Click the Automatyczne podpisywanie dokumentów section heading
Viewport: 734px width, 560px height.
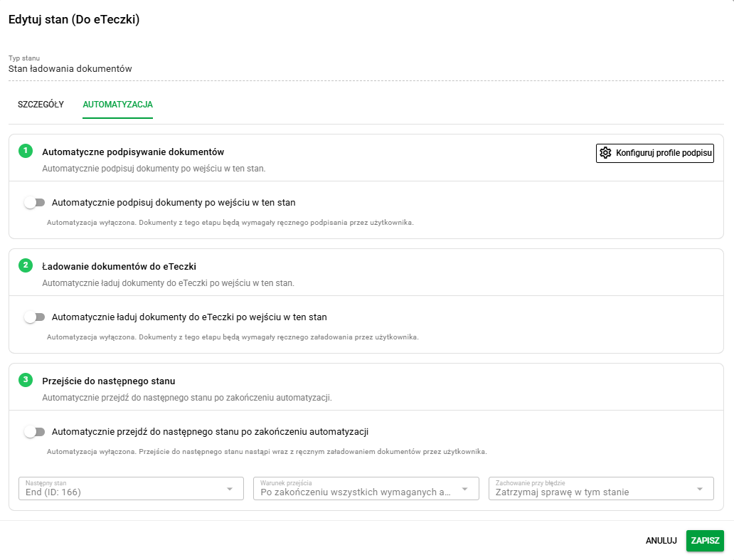pos(133,152)
